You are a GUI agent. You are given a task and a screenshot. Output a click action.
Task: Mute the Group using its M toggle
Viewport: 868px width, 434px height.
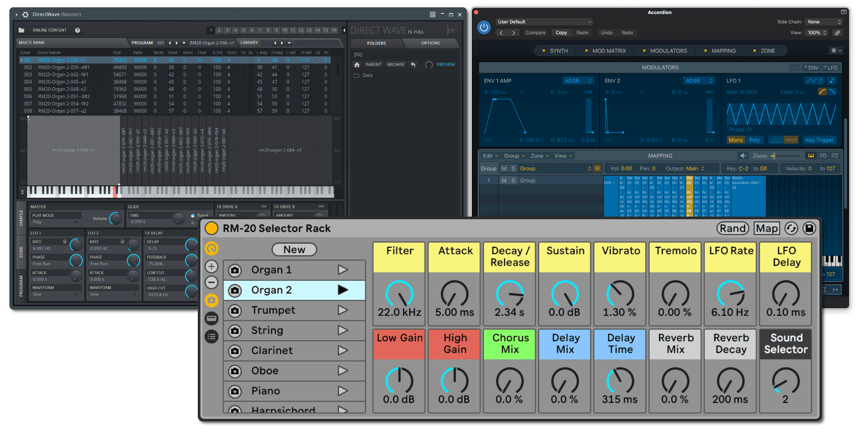coord(503,168)
